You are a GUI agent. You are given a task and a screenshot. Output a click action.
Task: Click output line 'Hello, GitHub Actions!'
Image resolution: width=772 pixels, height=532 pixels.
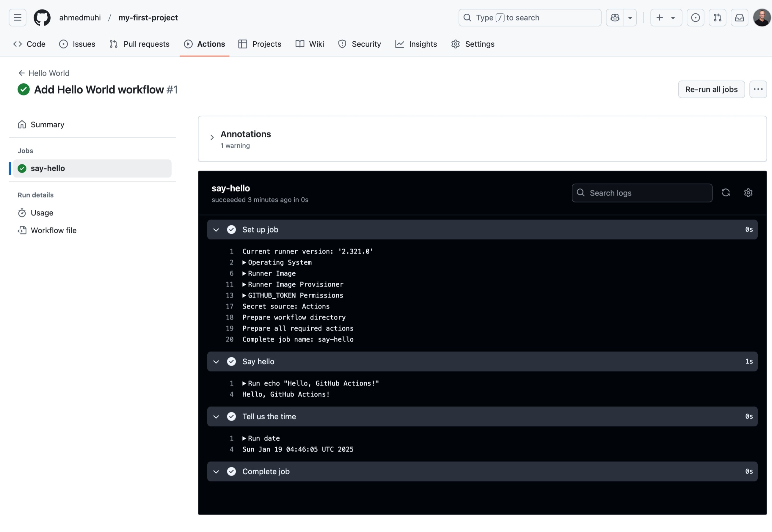point(286,394)
